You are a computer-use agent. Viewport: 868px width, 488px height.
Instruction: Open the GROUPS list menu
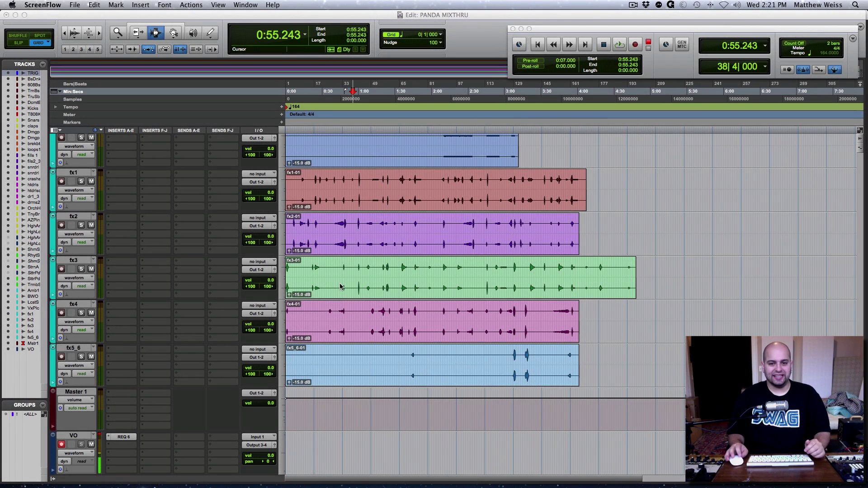pos(42,405)
